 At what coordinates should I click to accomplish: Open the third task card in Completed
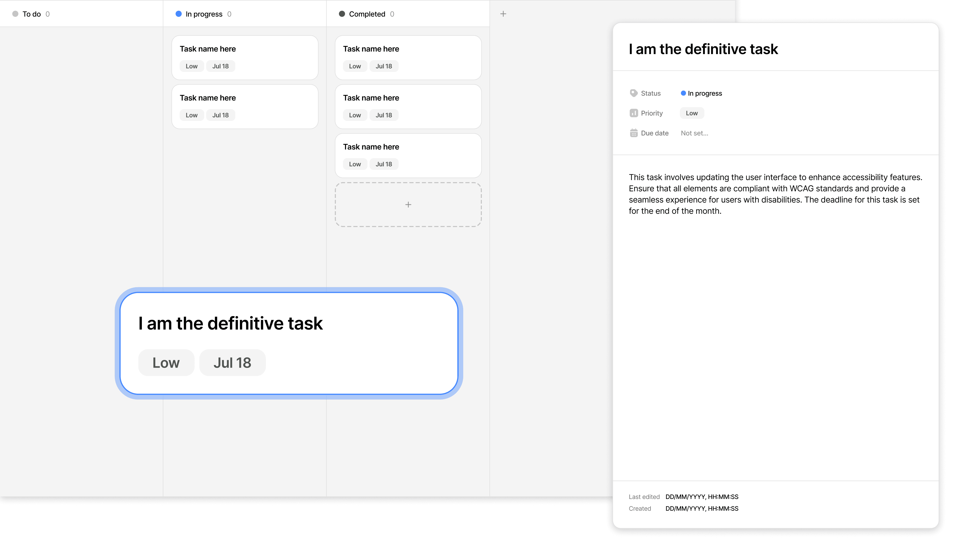tap(408, 155)
